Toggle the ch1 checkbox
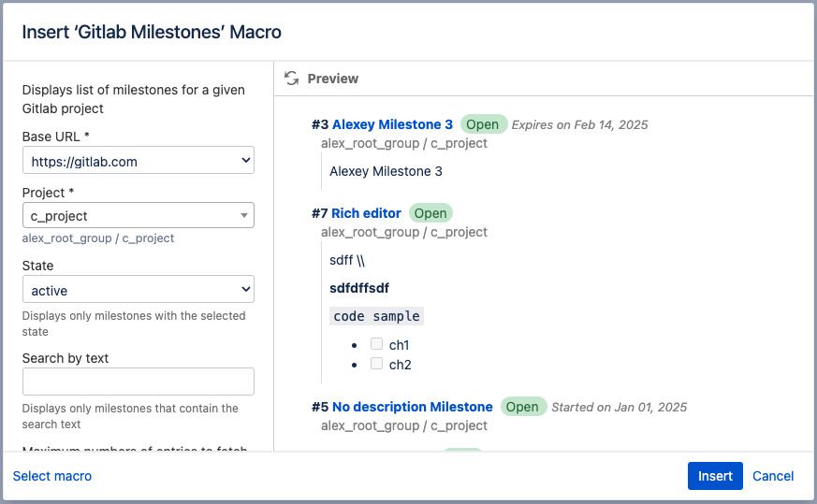Image resolution: width=817 pixels, height=504 pixels. click(x=377, y=344)
